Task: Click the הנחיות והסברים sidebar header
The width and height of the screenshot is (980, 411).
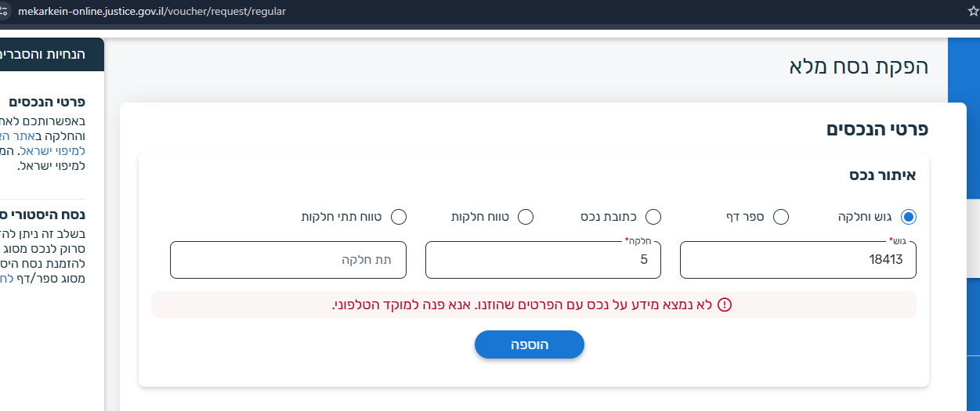Action: pyautogui.click(x=53, y=55)
